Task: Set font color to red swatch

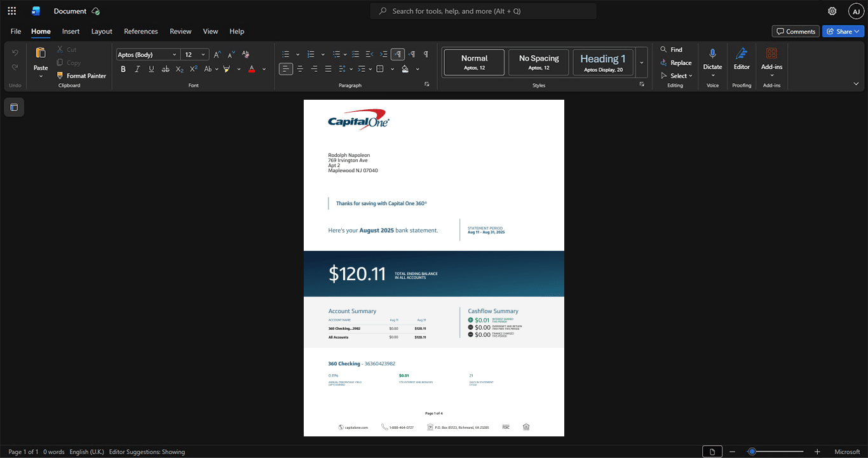Action: click(x=252, y=69)
